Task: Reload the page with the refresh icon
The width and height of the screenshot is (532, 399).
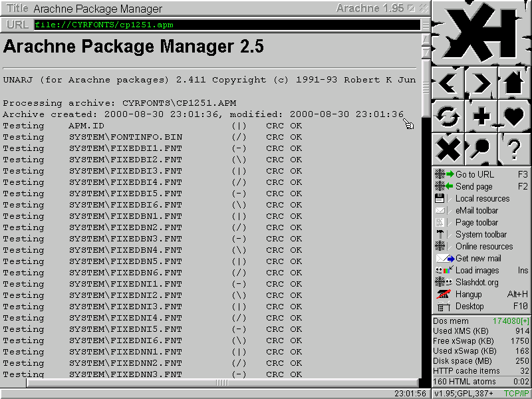Action: tap(448, 116)
